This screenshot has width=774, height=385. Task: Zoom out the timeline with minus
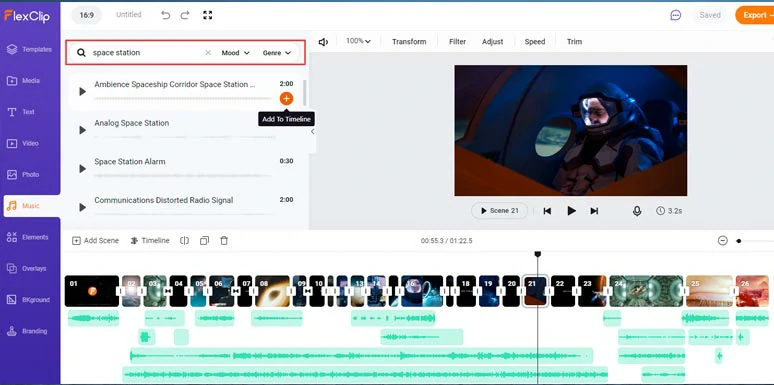tap(723, 241)
